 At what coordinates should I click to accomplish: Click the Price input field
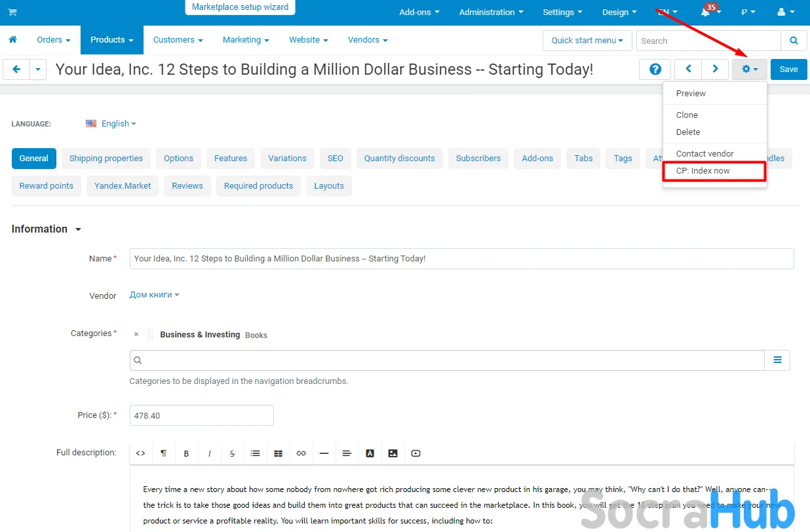point(201,415)
